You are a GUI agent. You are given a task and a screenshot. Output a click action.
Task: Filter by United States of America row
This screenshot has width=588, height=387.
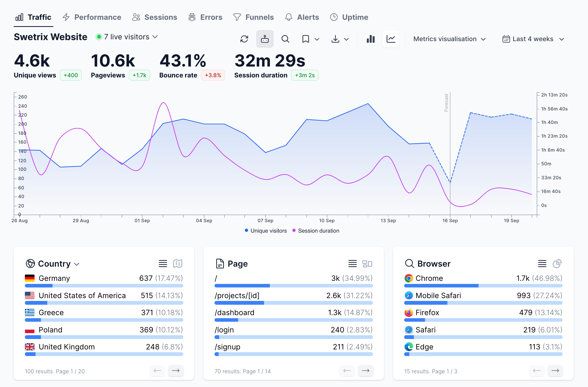104,298
